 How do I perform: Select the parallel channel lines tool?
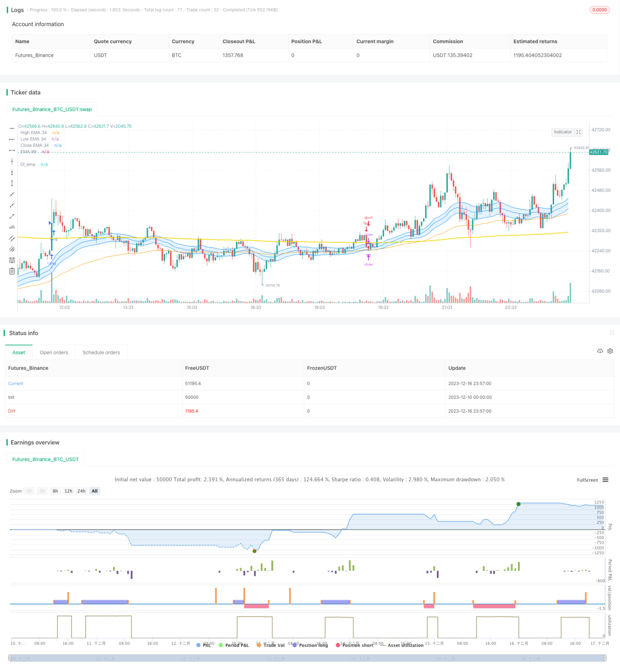[x=12, y=238]
